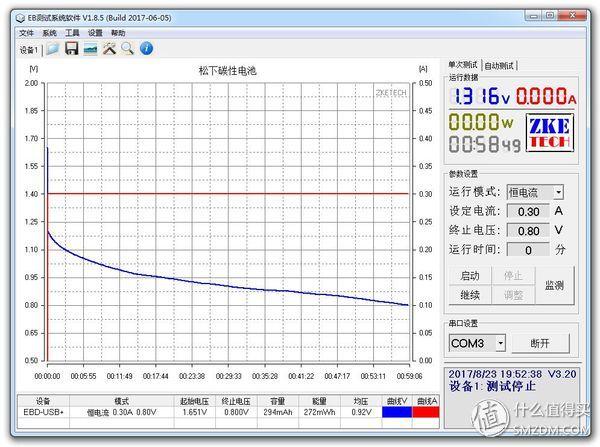
Task: Open the 工具 menu
Action: click(72, 32)
